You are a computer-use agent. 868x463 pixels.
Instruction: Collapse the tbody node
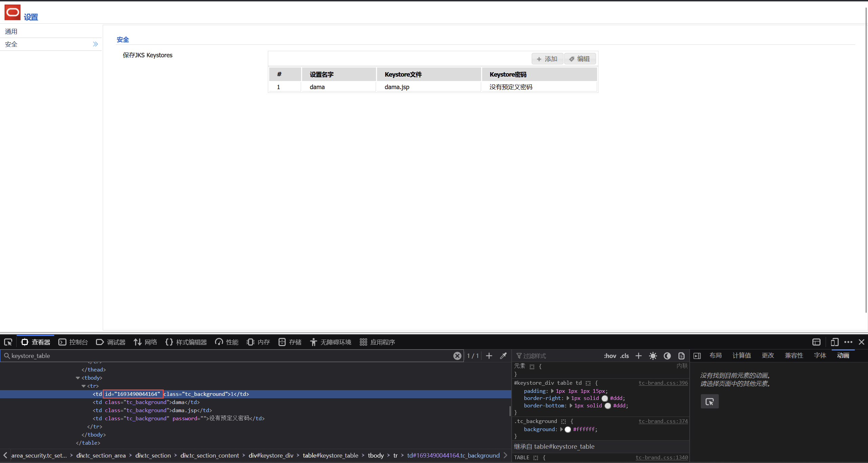(78, 378)
